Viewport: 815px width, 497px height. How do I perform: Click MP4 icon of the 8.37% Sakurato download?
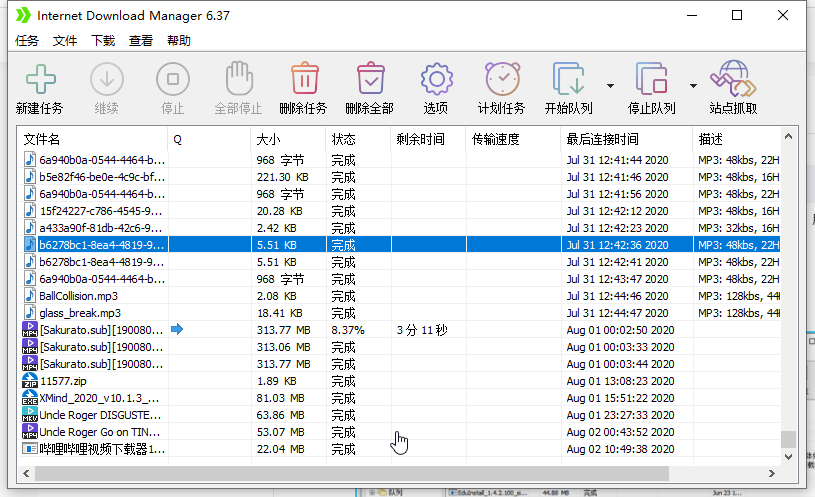tap(30, 330)
